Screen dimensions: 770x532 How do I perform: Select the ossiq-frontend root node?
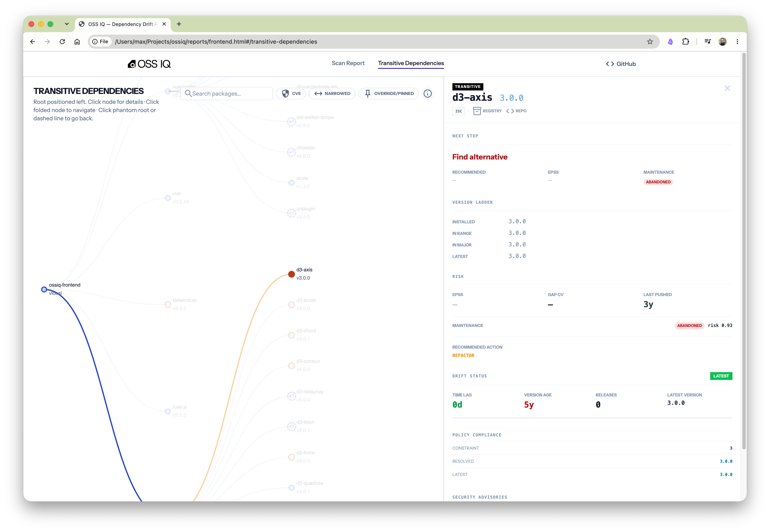point(44,289)
